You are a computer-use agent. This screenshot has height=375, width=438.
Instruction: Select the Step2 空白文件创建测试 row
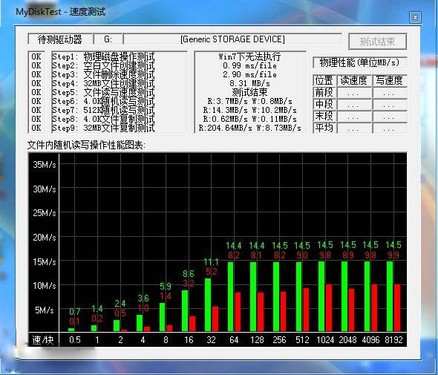pyautogui.click(x=103, y=65)
